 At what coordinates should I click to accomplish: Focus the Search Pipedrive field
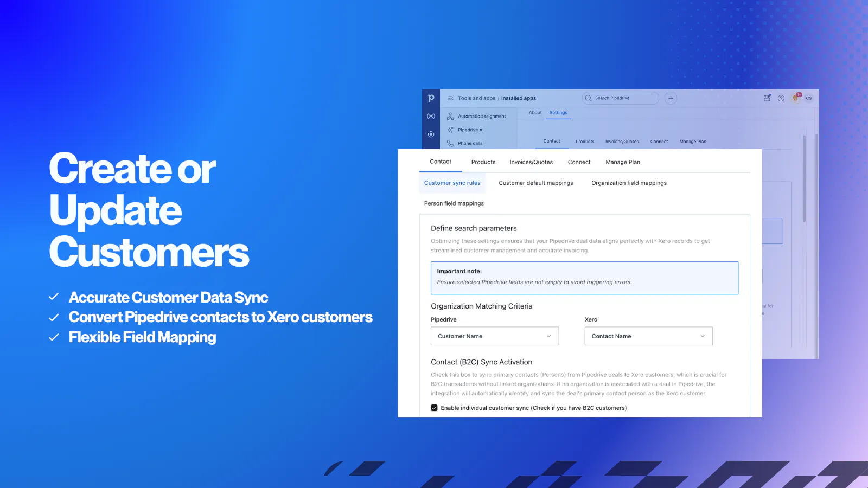(x=621, y=98)
